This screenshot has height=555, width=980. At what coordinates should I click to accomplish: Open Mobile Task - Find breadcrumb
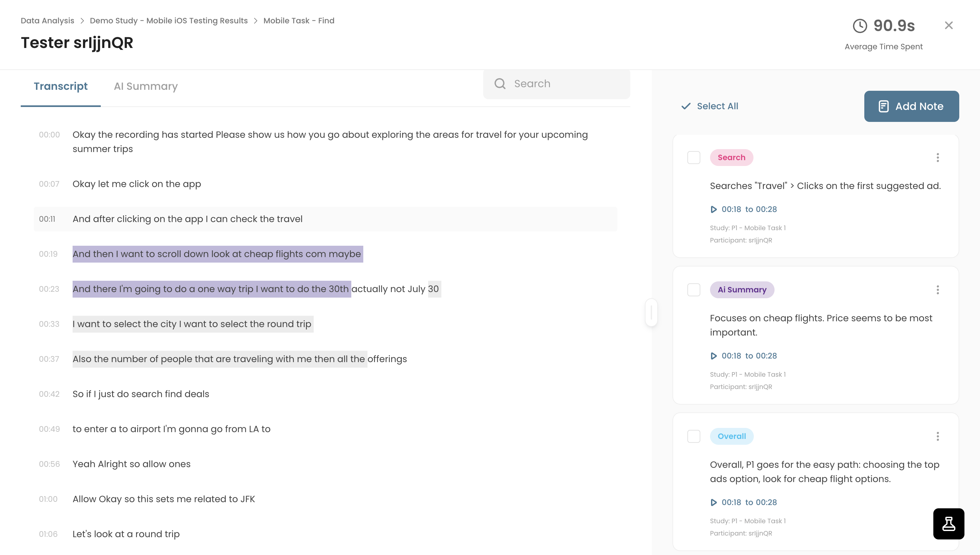(x=299, y=20)
